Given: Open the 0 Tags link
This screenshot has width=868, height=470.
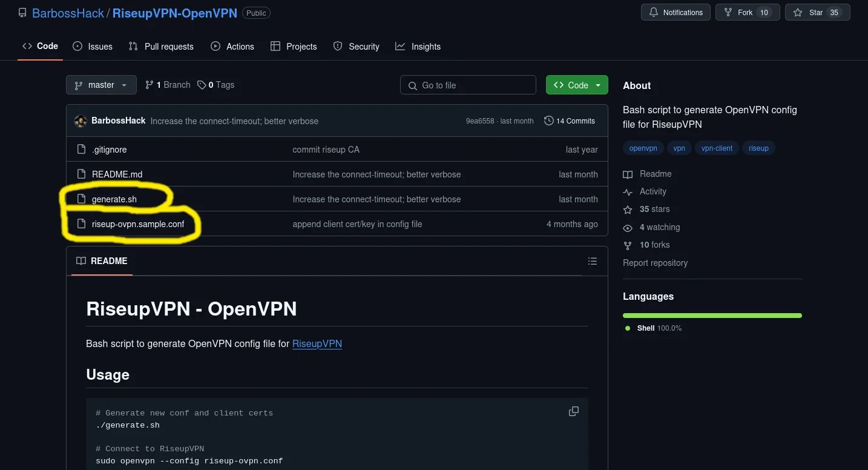Looking at the screenshot, I should tap(215, 85).
